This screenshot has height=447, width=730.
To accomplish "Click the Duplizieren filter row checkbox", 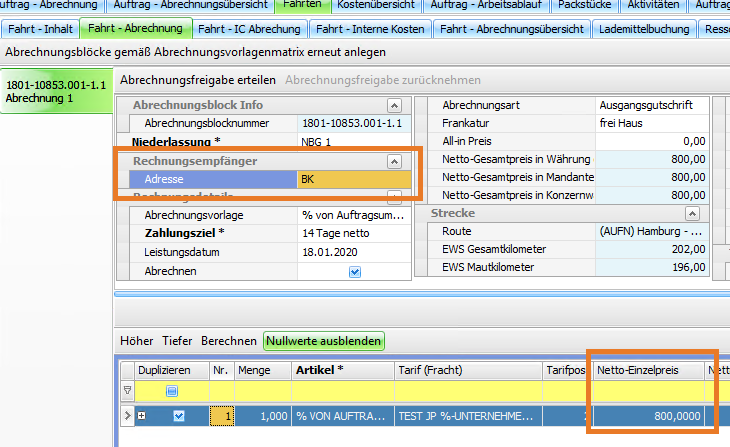I will click(171, 391).
